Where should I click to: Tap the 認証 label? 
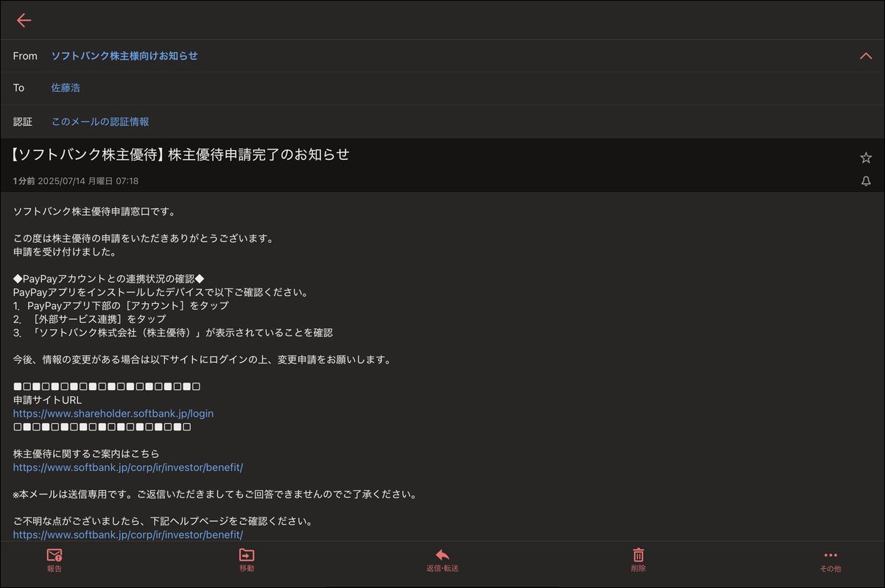click(x=23, y=121)
